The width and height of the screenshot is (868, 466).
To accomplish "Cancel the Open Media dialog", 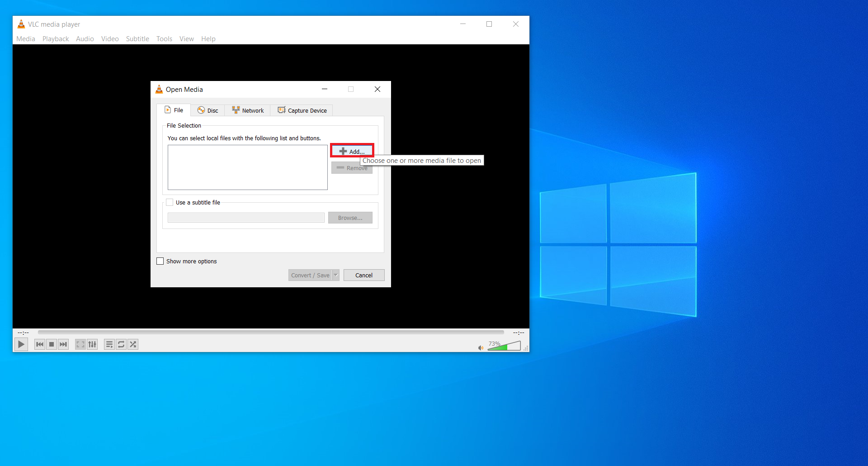I will coord(364,275).
